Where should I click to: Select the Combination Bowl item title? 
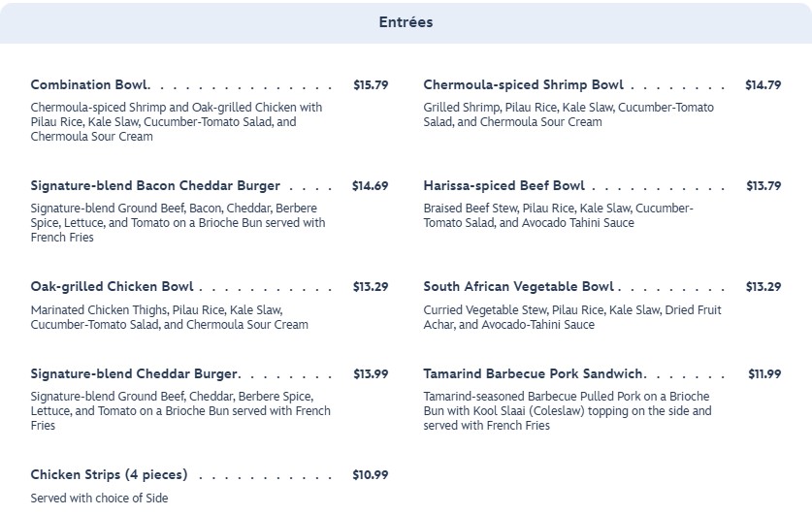89,85
